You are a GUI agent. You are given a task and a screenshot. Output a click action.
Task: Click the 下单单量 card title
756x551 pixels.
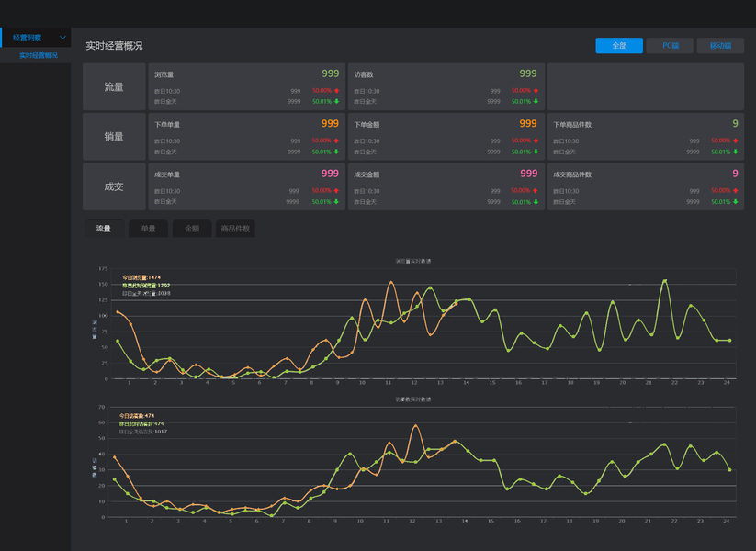tap(167, 124)
